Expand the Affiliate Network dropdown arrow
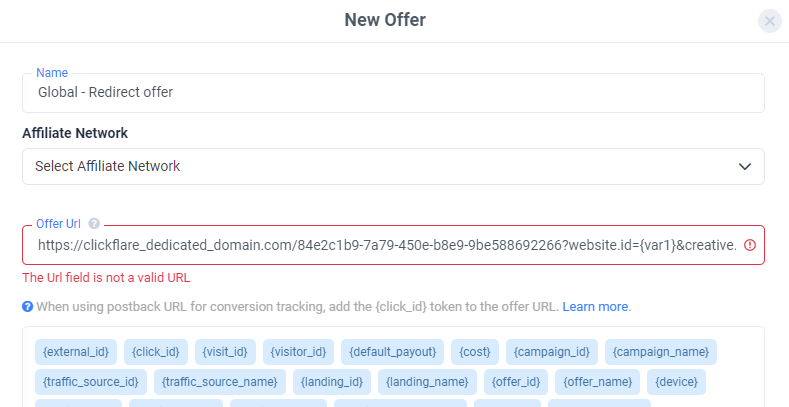The image size is (789, 407). point(745,166)
